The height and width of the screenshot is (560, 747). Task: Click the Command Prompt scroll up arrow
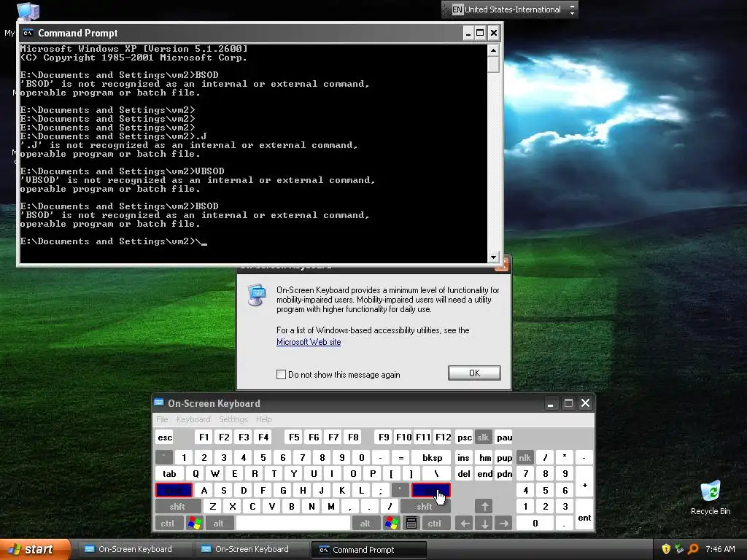(493, 50)
